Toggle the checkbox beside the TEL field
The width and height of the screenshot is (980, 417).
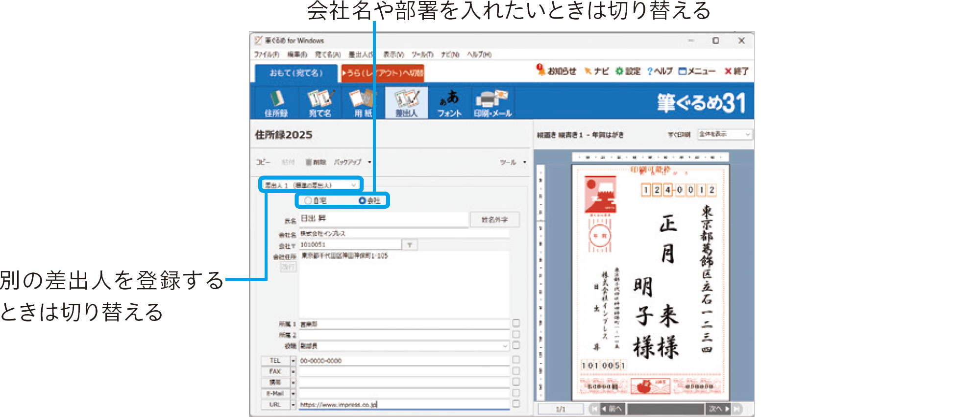pyautogui.click(x=516, y=360)
